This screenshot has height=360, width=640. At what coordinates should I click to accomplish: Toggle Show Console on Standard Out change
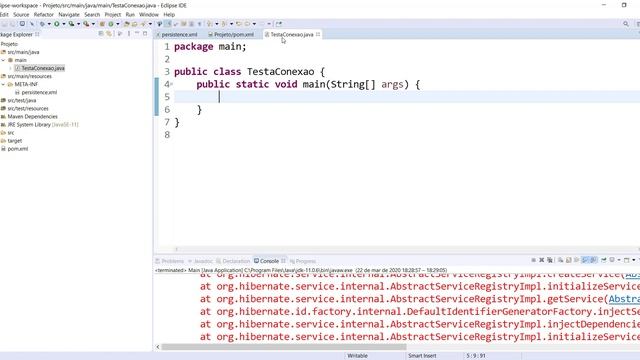[x=585, y=260]
